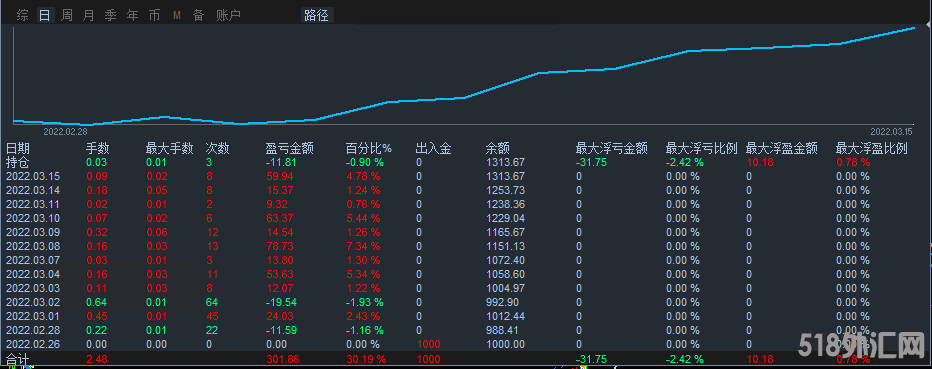Switch to the 综 tab

tap(23, 15)
